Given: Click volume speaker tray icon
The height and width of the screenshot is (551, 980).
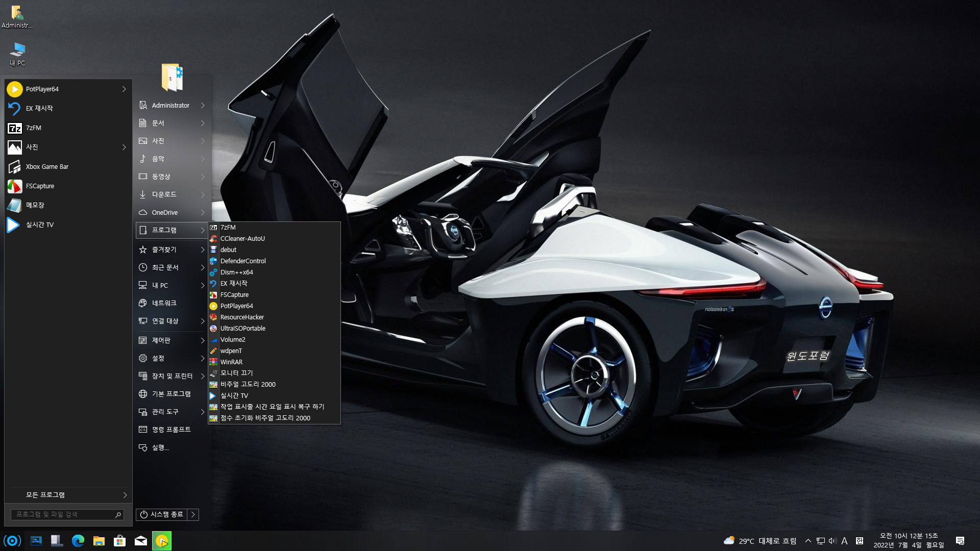Looking at the screenshot, I should pyautogui.click(x=832, y=541).
